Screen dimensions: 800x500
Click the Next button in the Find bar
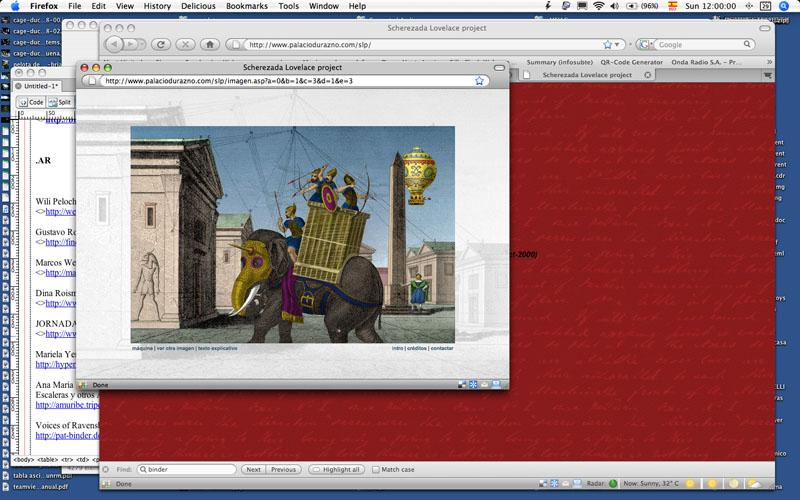pyautogui.click(x=254, y=469)
